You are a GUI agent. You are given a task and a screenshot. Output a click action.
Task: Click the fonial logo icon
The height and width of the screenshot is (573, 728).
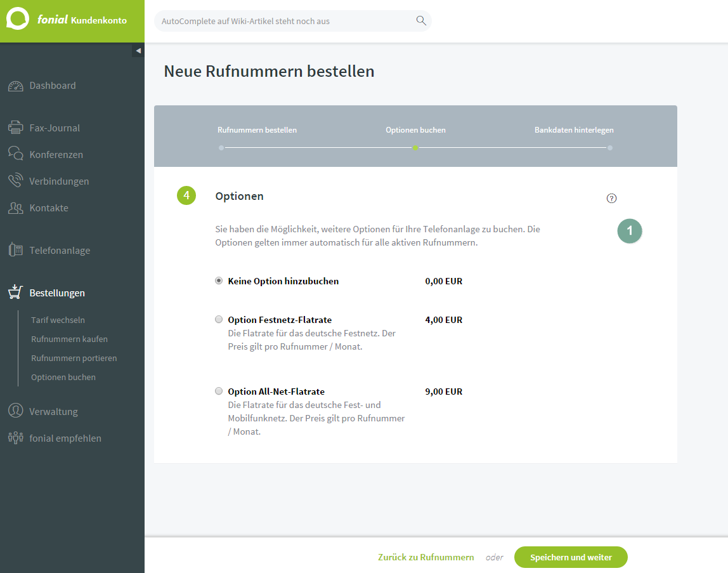[x=18, y=18]
